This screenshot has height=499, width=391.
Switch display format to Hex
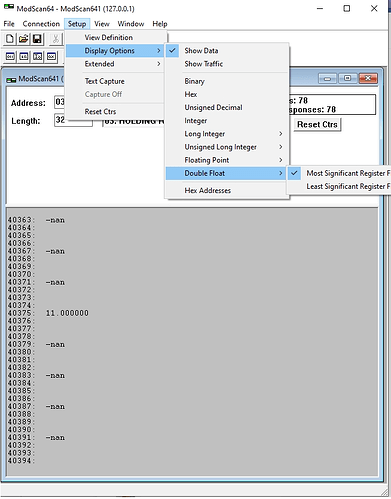point(227,94)
